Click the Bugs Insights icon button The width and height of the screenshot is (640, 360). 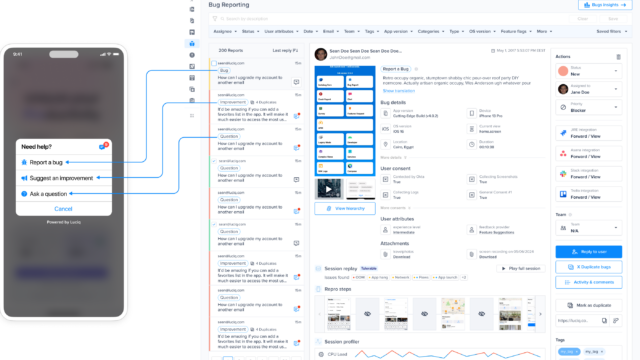[x=605, y=5]
